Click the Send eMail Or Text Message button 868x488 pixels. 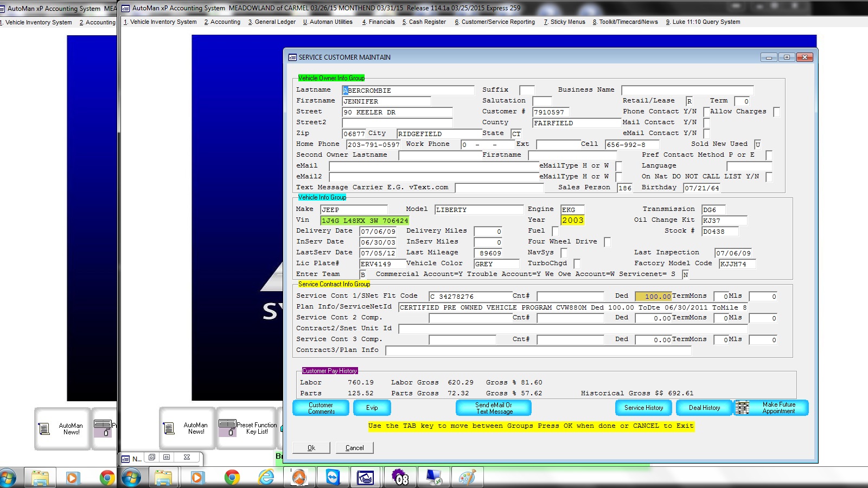[x=493, y=408]
